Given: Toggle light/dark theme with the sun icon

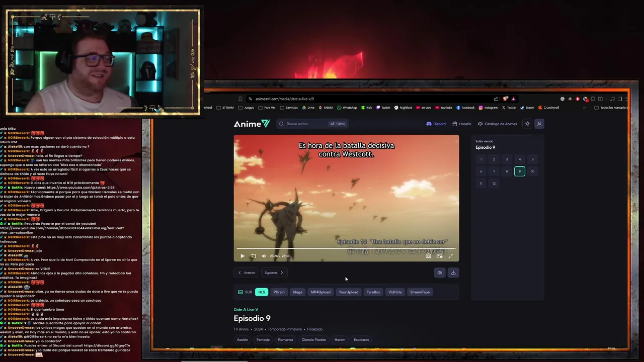Looking at the screenshot, I should [527, 124].
